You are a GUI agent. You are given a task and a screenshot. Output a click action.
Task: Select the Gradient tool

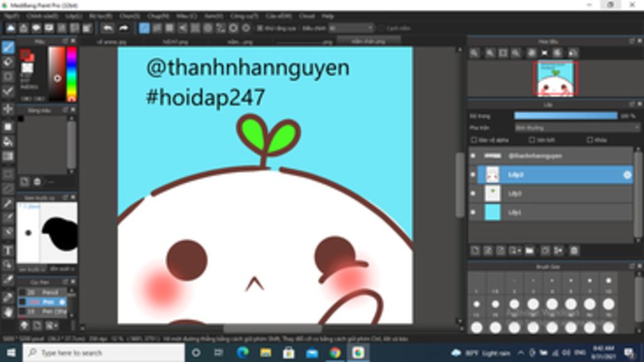pyautogui.click(x=8, y=156)
